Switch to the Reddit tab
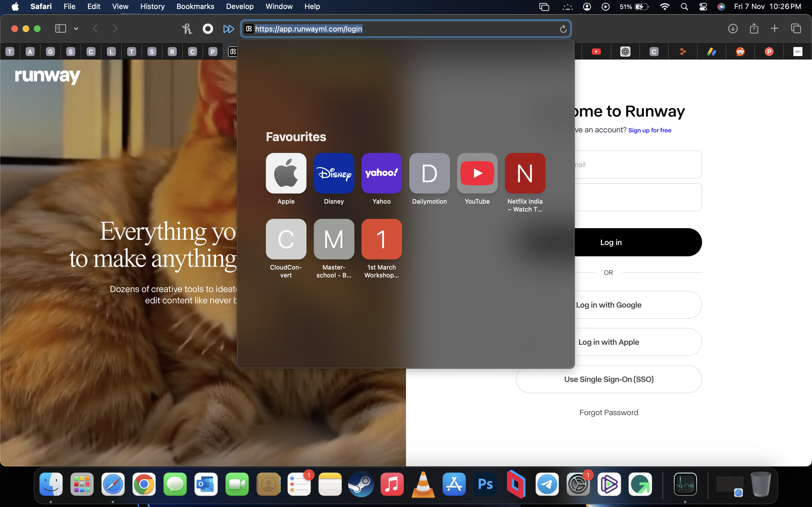This screenshot has width=812, height=507. (x=740, y=52)
